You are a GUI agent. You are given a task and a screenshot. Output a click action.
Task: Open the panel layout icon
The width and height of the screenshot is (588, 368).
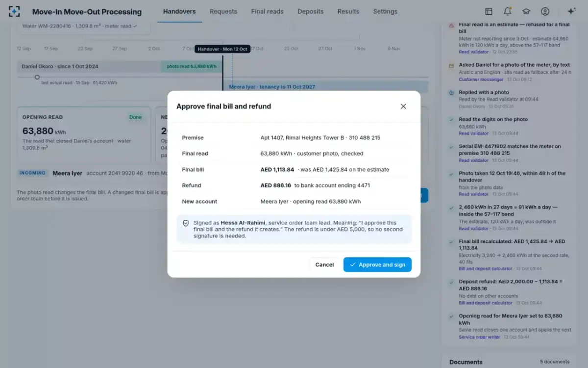coord(489,11)
